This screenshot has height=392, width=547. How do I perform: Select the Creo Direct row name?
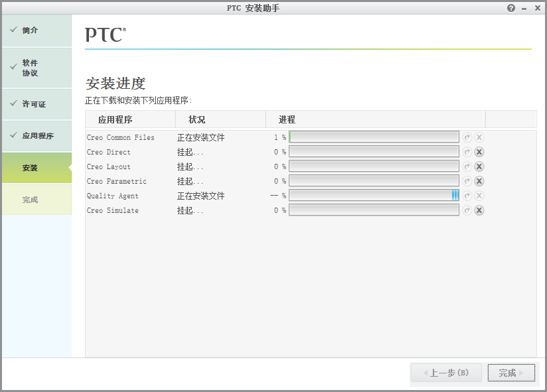click(108, 153)
